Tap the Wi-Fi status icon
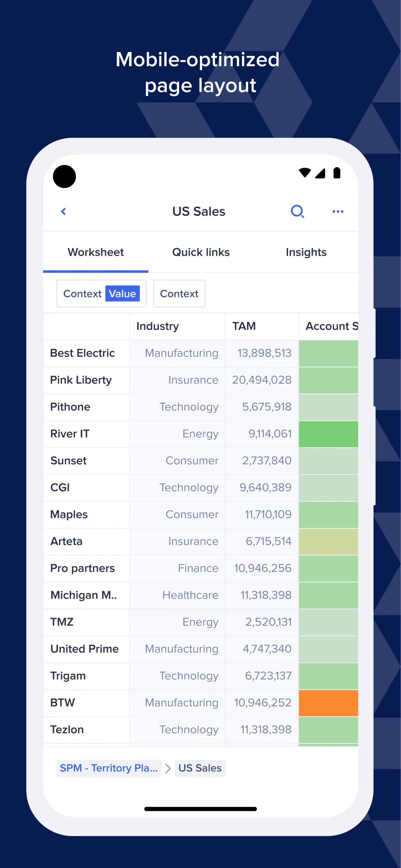The image size is (401, 868). [x=305, y=172]
